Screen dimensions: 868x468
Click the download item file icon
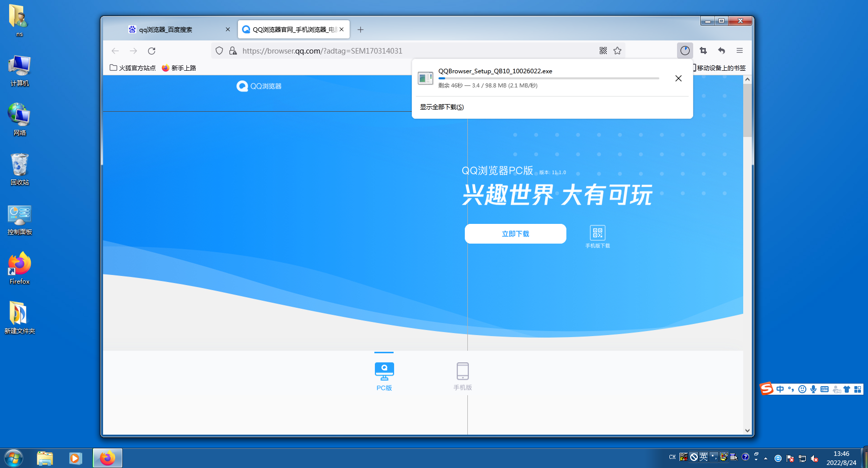(425, 78)
